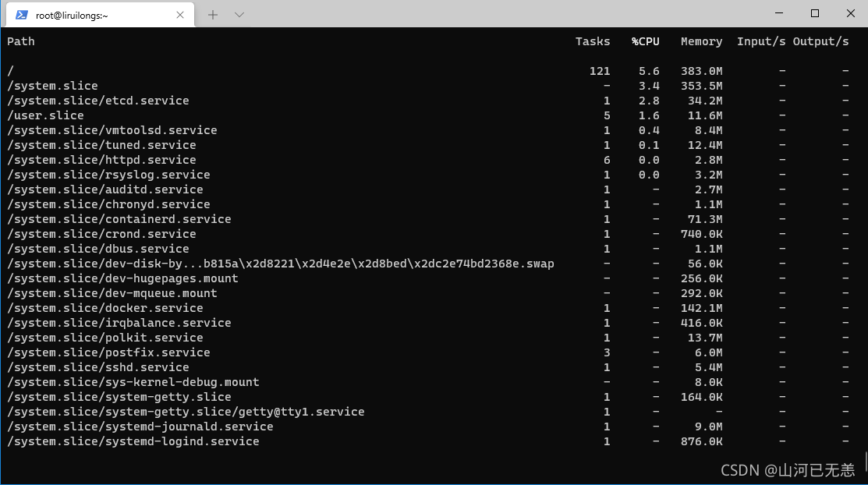Click the Path column header
The height and width of the screenshot is (485, 868).
[x=21, y=41]
